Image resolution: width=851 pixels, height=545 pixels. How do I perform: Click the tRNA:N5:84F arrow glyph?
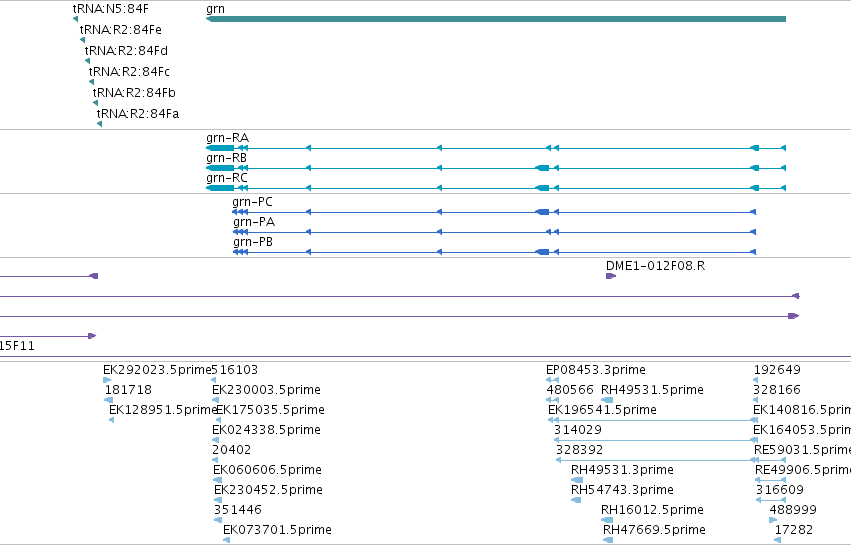(75, 19)
